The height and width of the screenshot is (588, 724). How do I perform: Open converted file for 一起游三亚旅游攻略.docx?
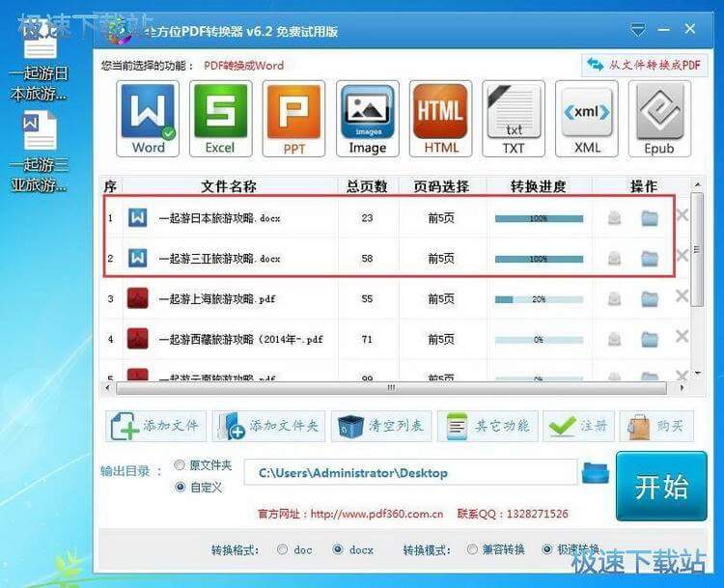click(x=614, y=258)
